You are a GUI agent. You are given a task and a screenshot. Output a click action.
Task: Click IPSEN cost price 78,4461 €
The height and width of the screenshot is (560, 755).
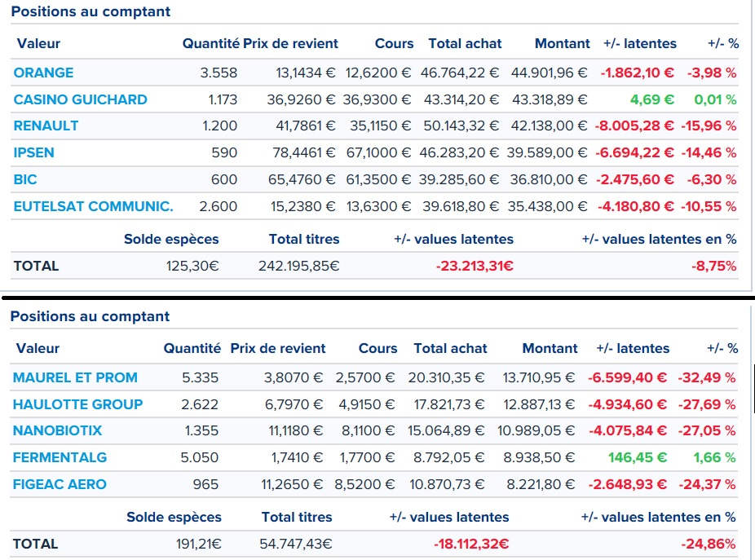pyautogui.click(x=304, y=152)
